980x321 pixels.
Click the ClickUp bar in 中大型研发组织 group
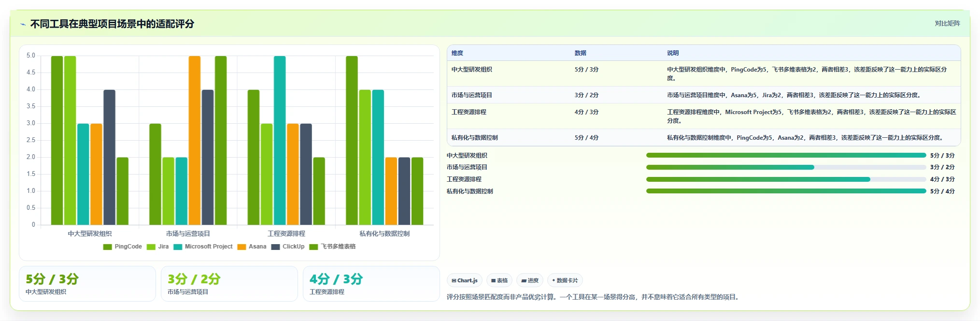click(109, 157)
